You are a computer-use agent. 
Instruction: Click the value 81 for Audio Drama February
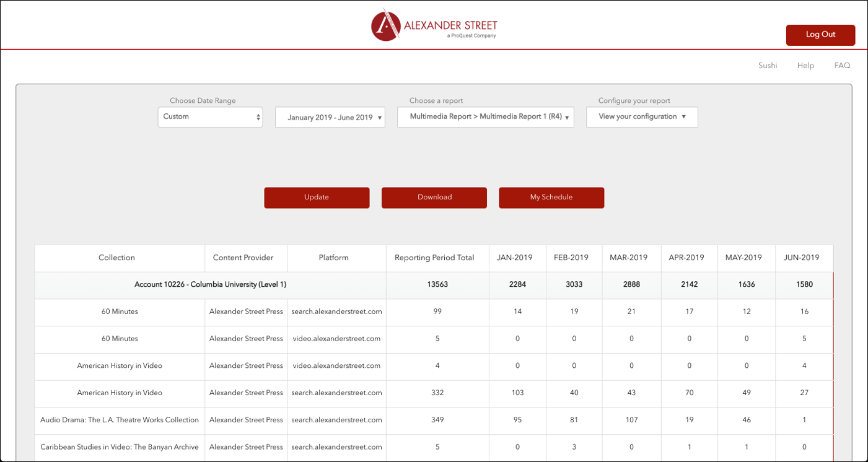pos(574,420)
